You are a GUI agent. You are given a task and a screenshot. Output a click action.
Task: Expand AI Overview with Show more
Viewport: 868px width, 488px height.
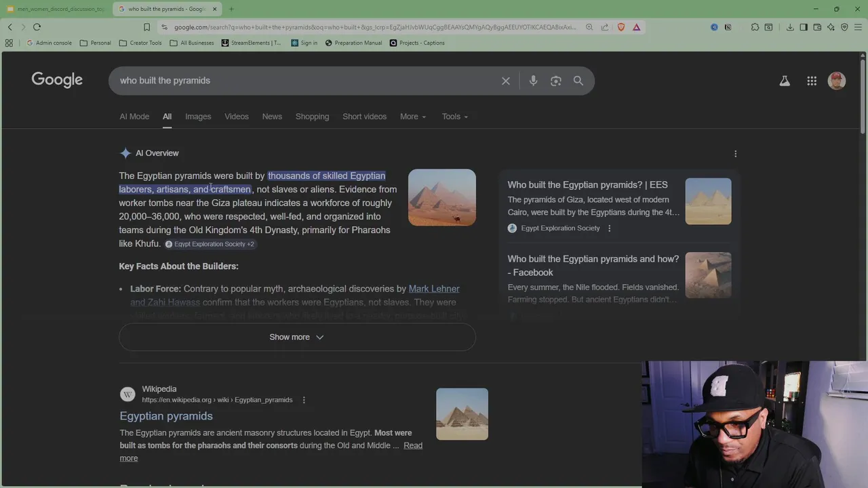[297, 337]
